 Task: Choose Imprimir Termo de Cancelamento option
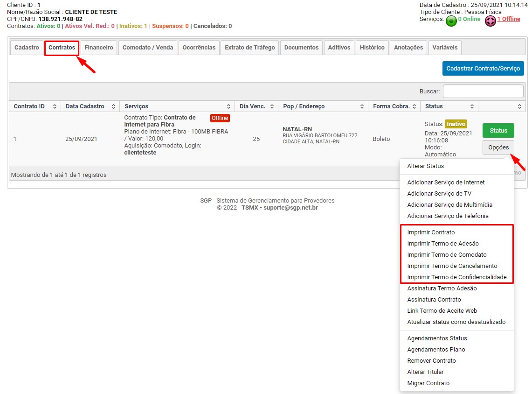click(x=452, y=266)
